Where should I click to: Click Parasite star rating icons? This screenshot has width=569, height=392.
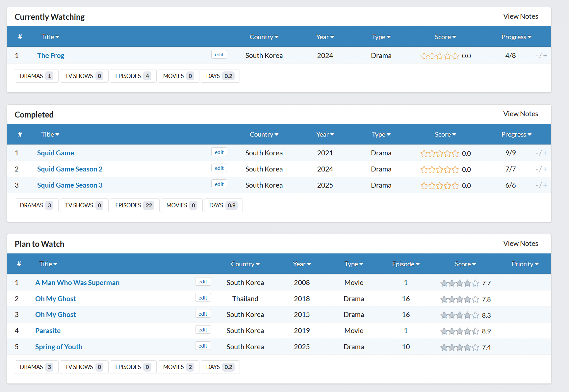460,331
